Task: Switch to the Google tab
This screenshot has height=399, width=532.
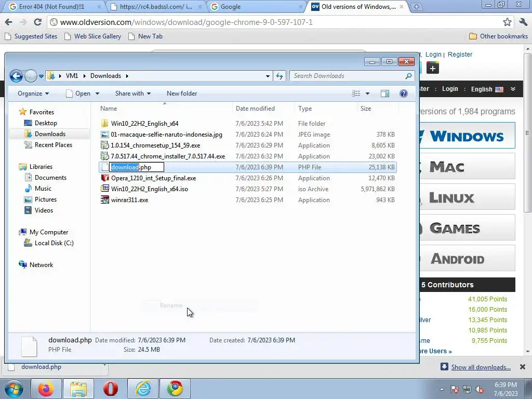Action: click(x=255, y=7)
